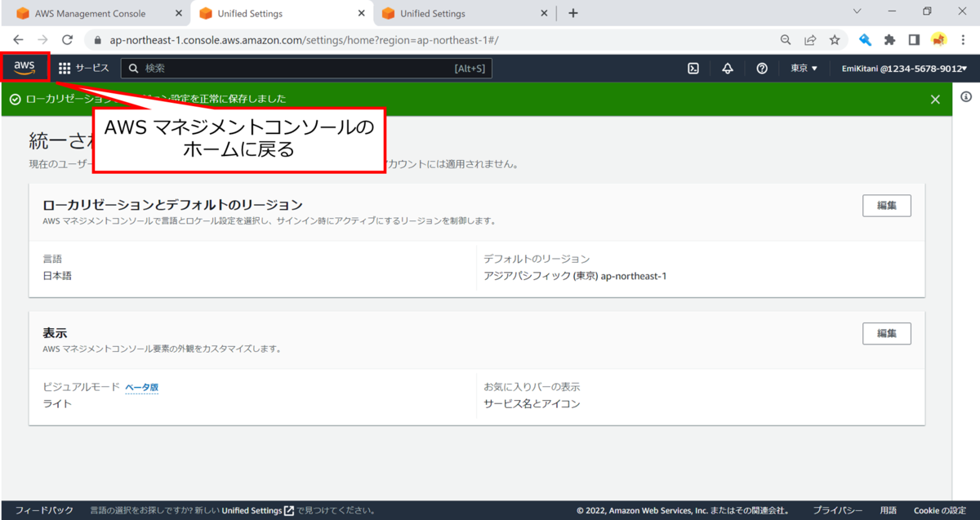Open the browser zoom magnifier icon
980x520 pixels.
(786, 39)
